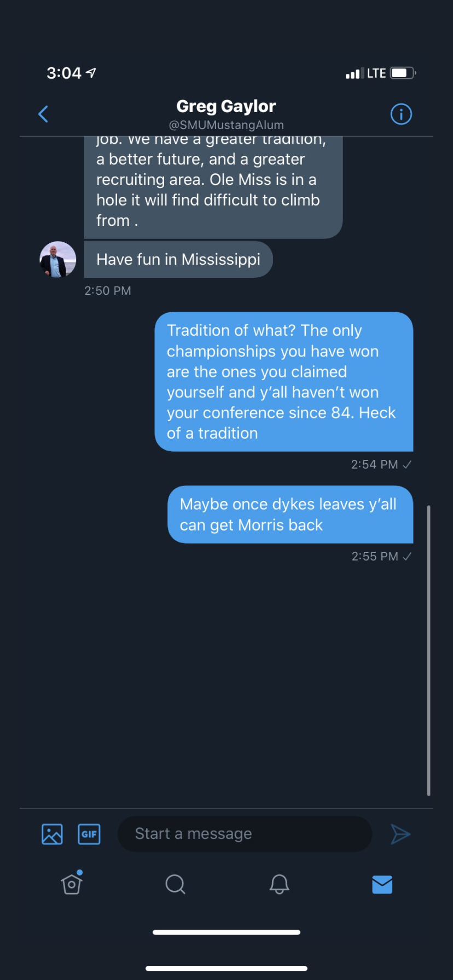Image resolution: width=453 pixels, height=980 pixels.
Task: Tap the 2:54 PM delivered checkmark
Action: pyautogui.click(x=407, y=465)
